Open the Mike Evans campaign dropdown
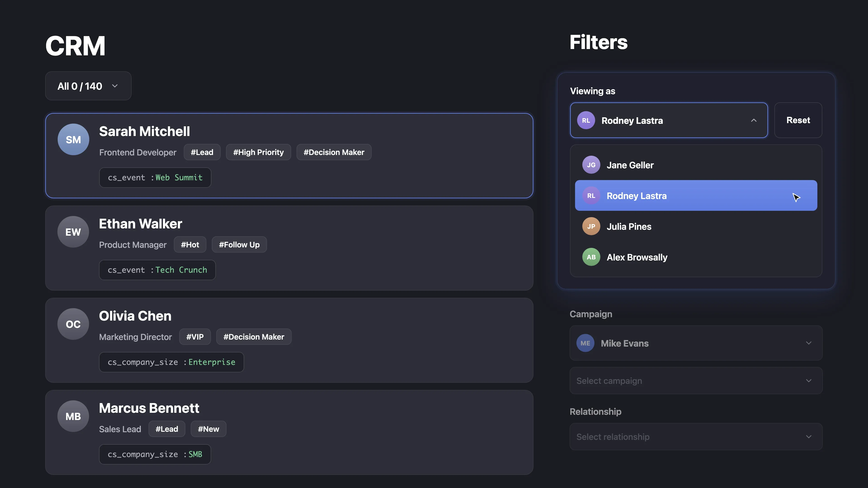This screenshot has width=868, height=488. click(x=696, y=343)
